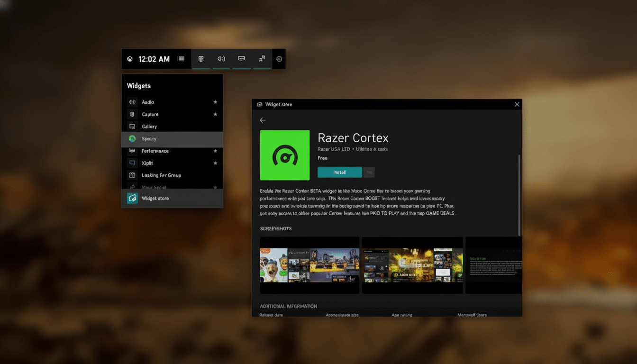This screenshot has height=364, width=637.
Task: Click the Gallery icon in the Widgets menu
Action: click(132, 126)
